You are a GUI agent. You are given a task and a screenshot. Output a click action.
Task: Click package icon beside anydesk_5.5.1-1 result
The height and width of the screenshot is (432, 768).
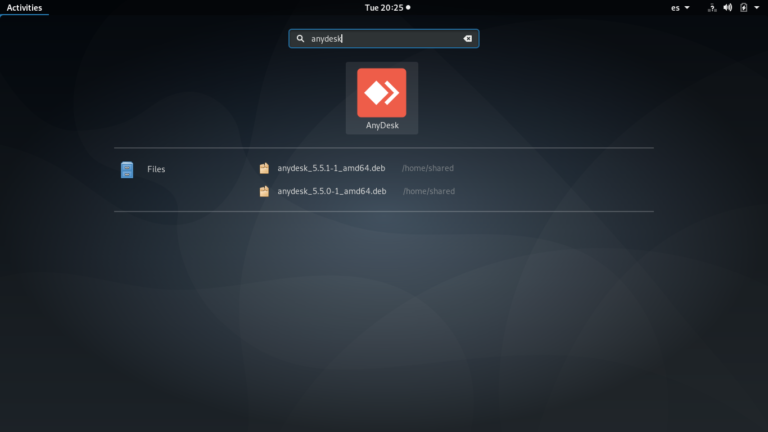tap(264, 168)
